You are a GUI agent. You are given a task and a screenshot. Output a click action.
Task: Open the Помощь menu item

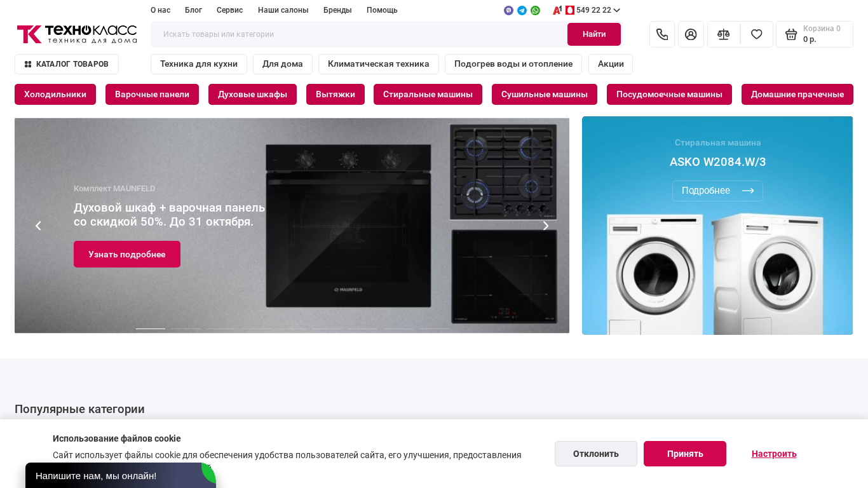(x=382, y=10)
